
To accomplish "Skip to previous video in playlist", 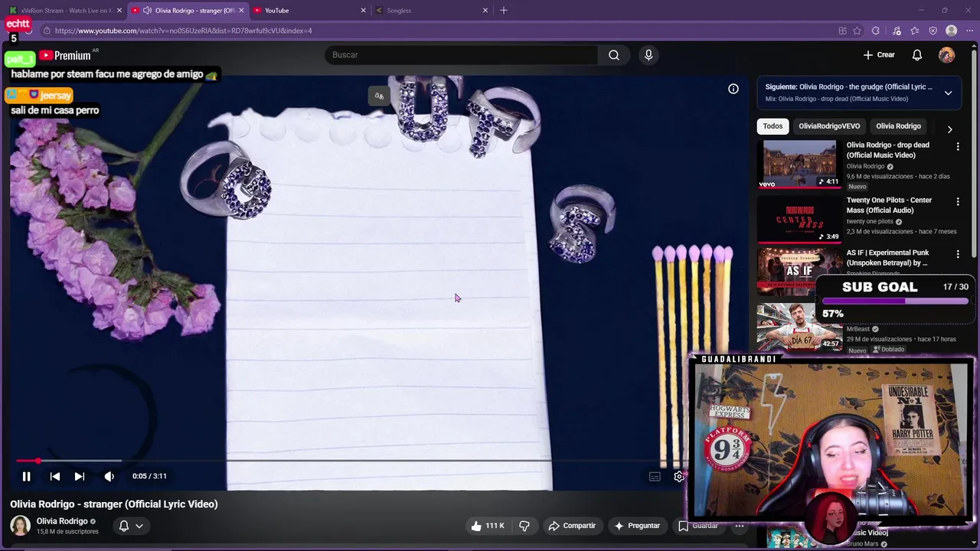I will (x=55, y=476).
